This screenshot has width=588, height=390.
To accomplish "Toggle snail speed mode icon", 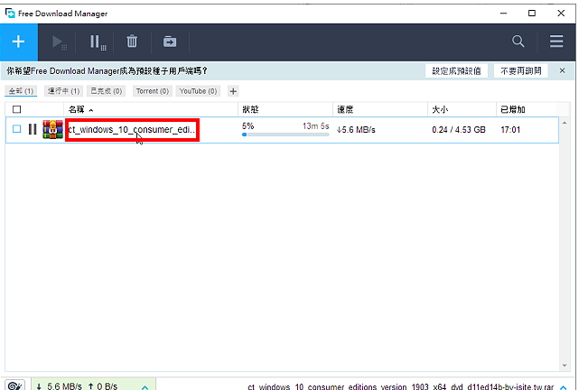I will click(15, 385).
